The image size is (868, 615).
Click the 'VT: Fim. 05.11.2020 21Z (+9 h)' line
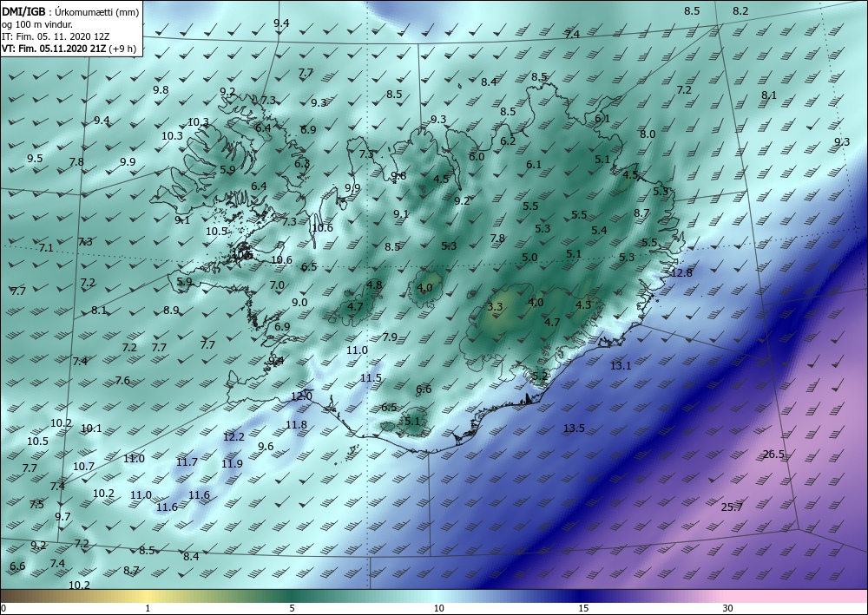point(69,49)
